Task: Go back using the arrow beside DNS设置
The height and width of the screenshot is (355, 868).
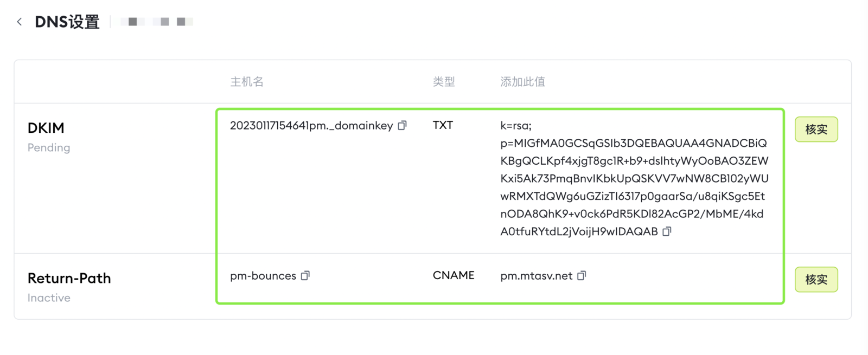Action: (20, 22)
